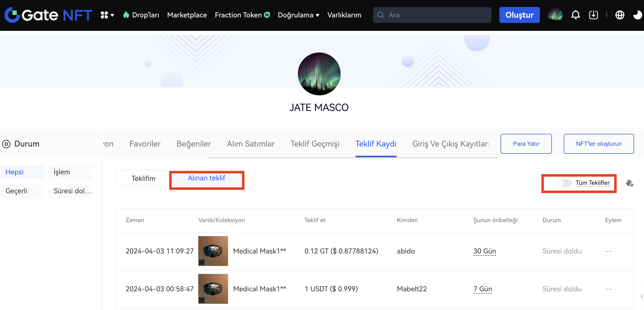This screenshot has height=310, width=644.
Task: Switch to the Teklif Geçmişi tab
Action: coord(315,144)
